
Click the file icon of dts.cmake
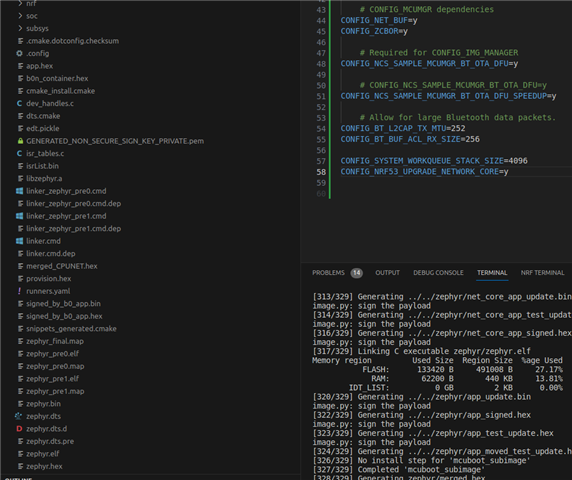coord(20,116)
